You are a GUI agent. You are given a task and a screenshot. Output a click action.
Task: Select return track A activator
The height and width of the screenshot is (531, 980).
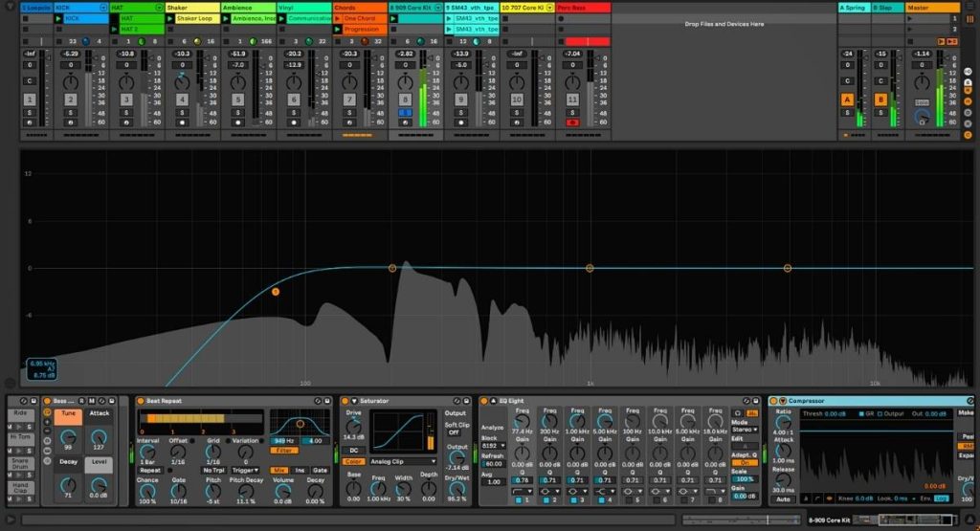coord(848,100)
